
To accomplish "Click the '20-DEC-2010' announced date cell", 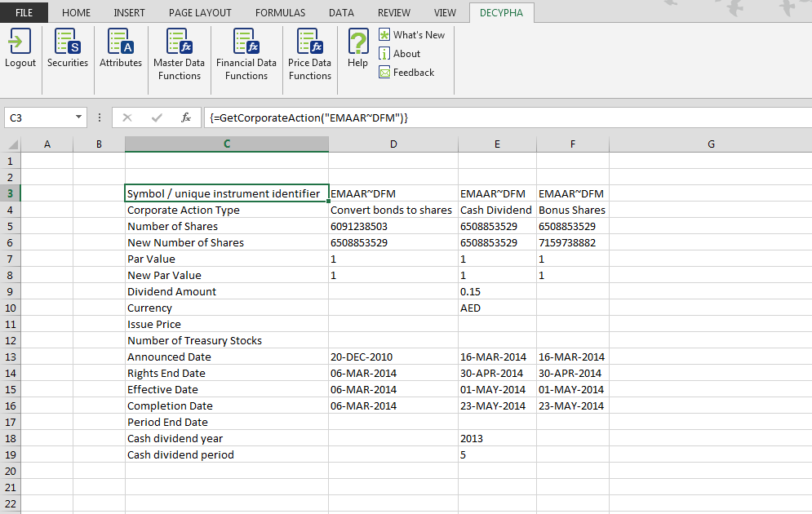I will pyautogui.click(x=393, y=357).
